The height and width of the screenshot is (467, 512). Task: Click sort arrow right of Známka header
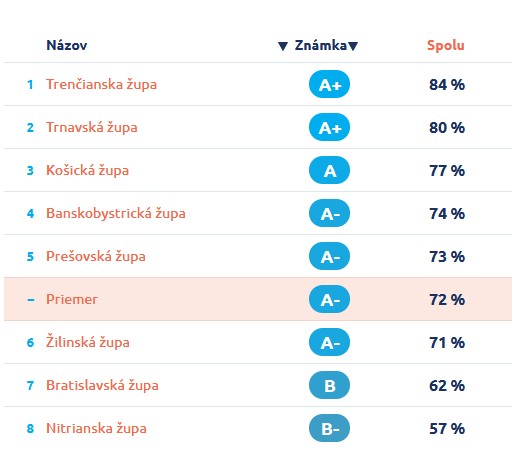pyautogui.click(x=353, y=46)
